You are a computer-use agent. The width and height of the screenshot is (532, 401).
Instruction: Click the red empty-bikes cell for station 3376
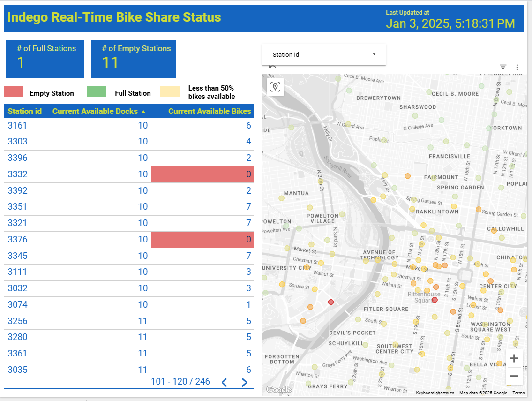[x=202, y=239]
